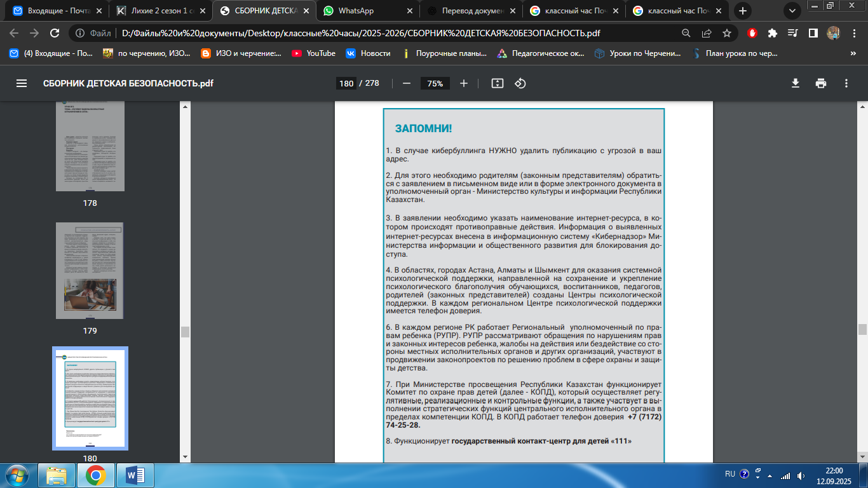Open the Педагогическое bookmark
Screen dimensions: 868x488
coord(541,53)
